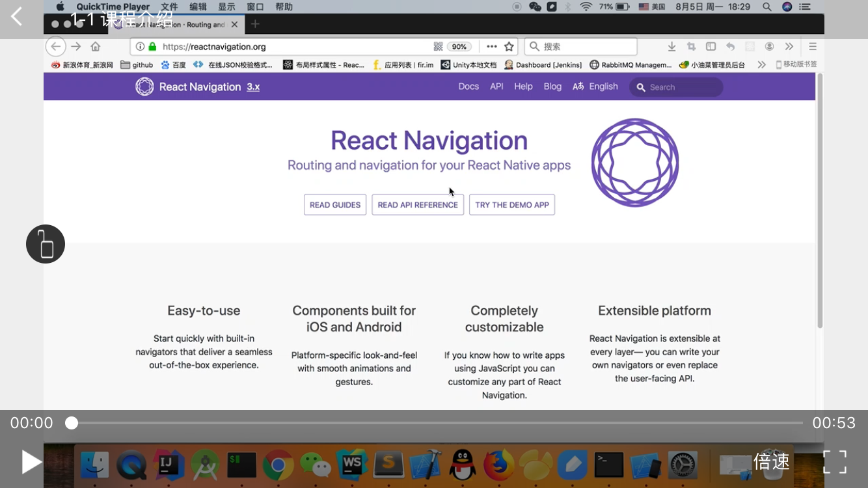Expand the bookmarks bar overflow chevron
The image size is (868, 488).
[761, 65]
